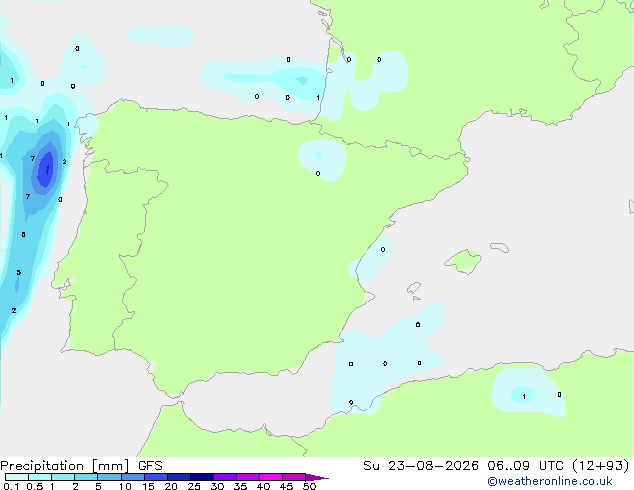634x490 pixels.
Task: Click the Menorca island outline
Action: 499,247
